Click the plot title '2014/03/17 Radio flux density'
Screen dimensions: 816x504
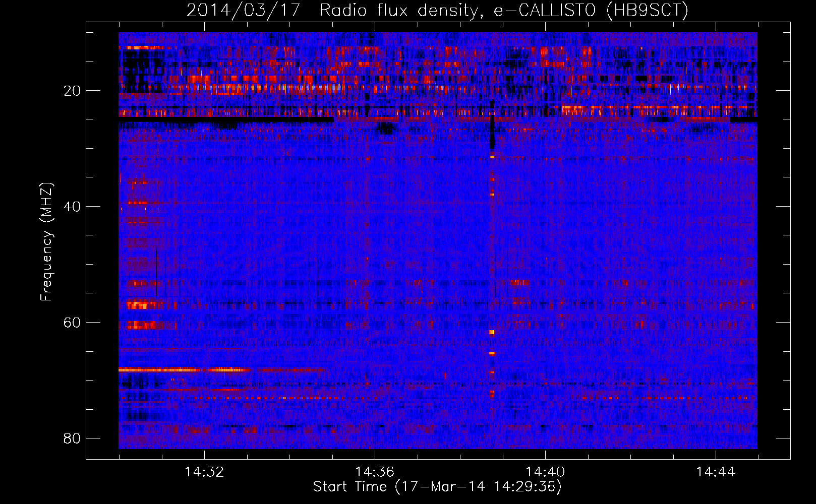tap(437, 10)
